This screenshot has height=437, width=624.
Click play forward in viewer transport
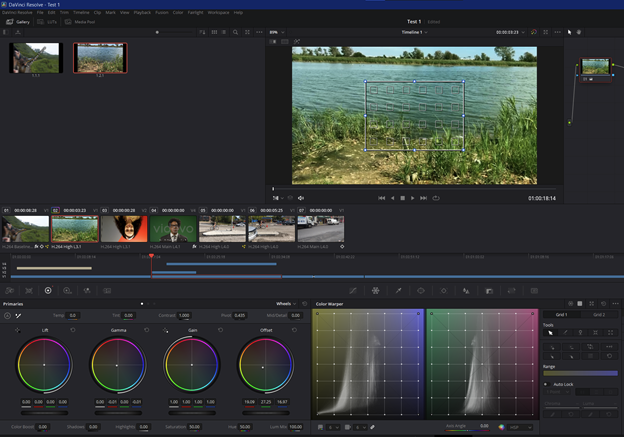point(413,198)
